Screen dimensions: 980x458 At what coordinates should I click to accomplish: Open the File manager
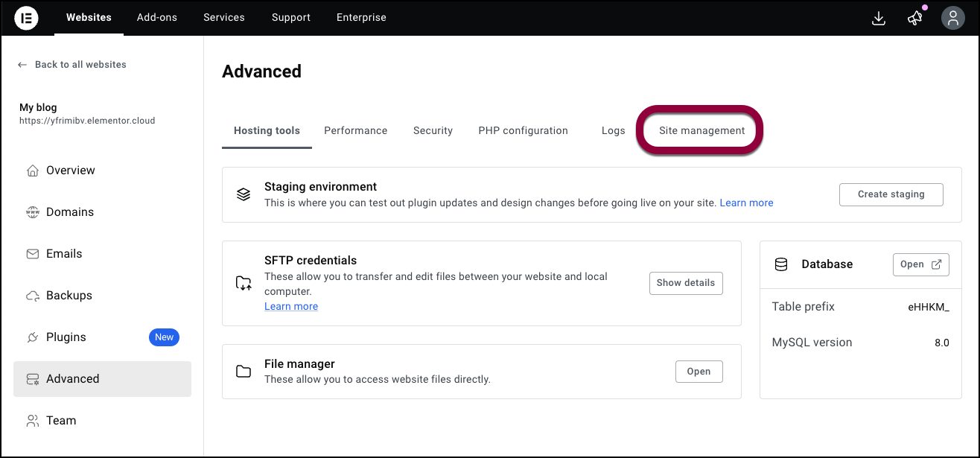(x=699, y=372)
